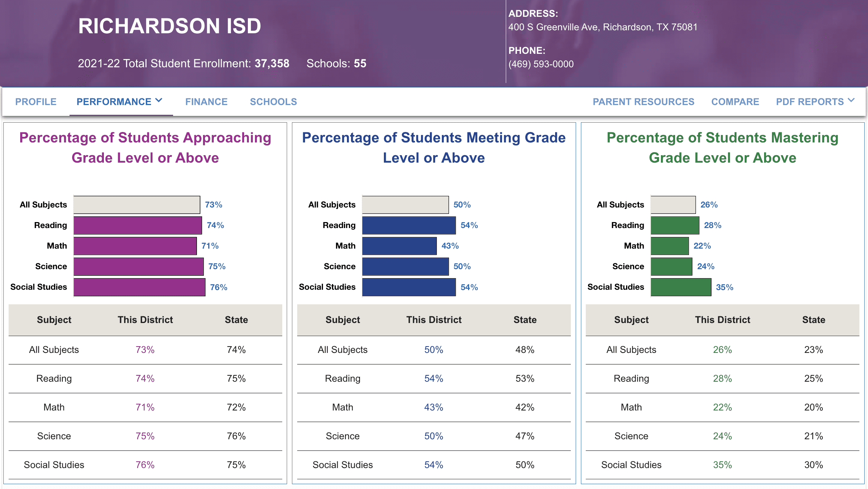Screen dimensions: 868x489
Task: Click the blue Science bar at 50%
Action: point(405,267)
